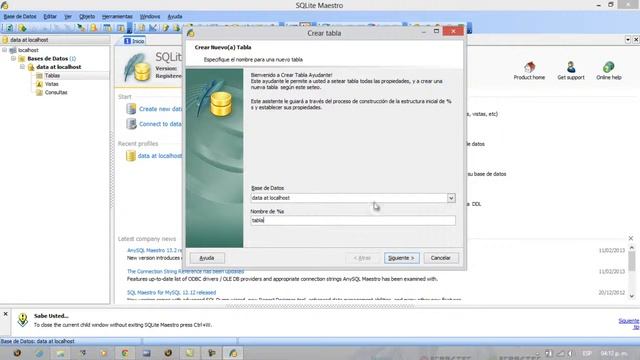The height and width of the screenshot is (360, 640).
Task: Click the Crear tabla dialog title icon
Action: coord(191,33)
